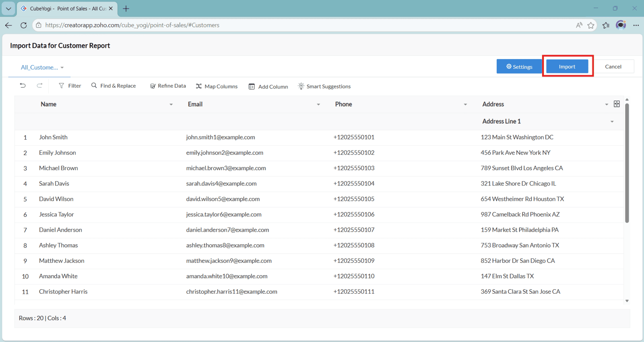Open Smart Suggestions panel
The height and width of the screenshot is (342, 644).
324,87
